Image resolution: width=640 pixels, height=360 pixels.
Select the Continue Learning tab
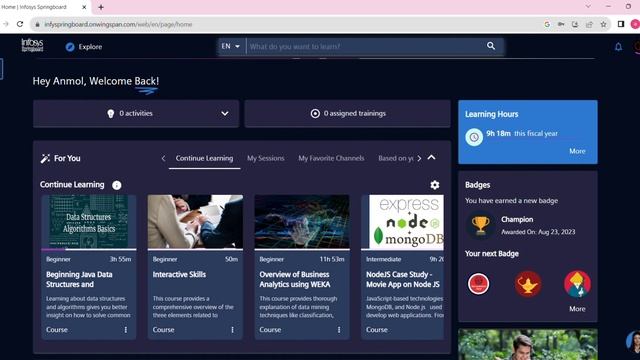(x=204, y=158)
